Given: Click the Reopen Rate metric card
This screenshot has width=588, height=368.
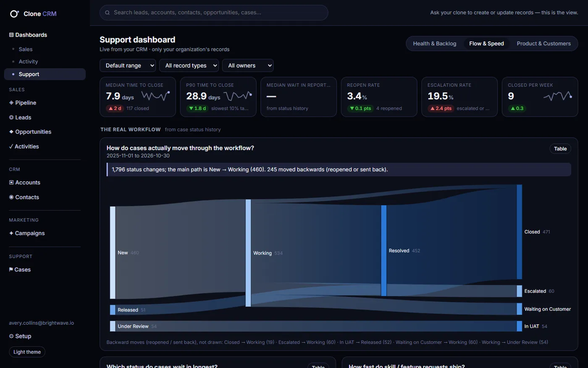Looking at the screenshot, I should [x=379, y=97].
